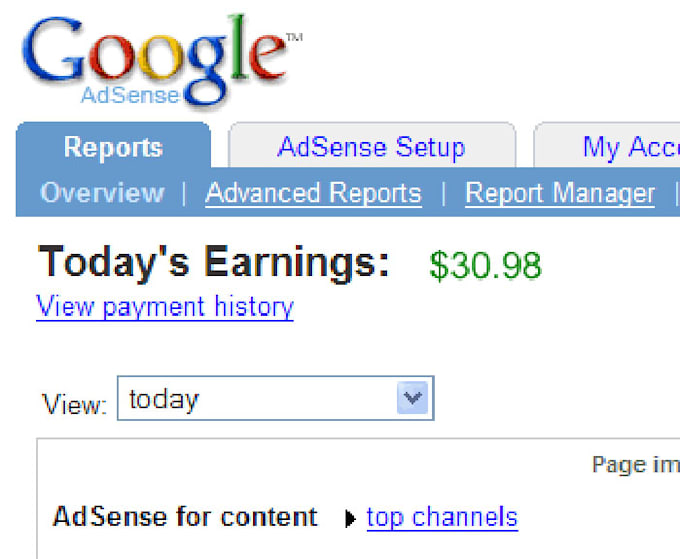Open the top channels link
This screenshot has width=680, height=559.
(442, 517)
